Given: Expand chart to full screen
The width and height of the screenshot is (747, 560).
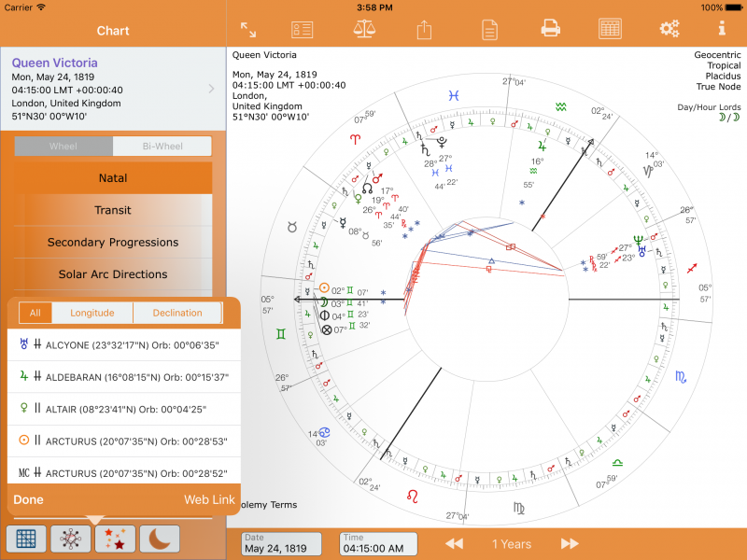Looking at the screenshot, I should pyautogui.click(x=248, y=29).
